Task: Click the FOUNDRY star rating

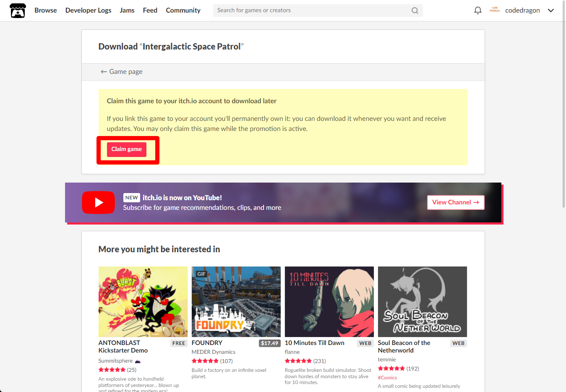Action: pyautogui.click(x=205, y=361)
